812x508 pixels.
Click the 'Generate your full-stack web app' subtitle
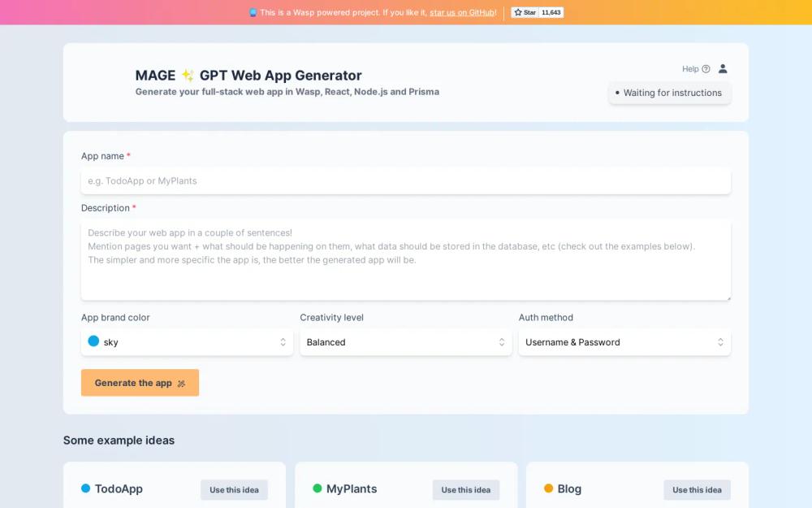click(287, 92)
